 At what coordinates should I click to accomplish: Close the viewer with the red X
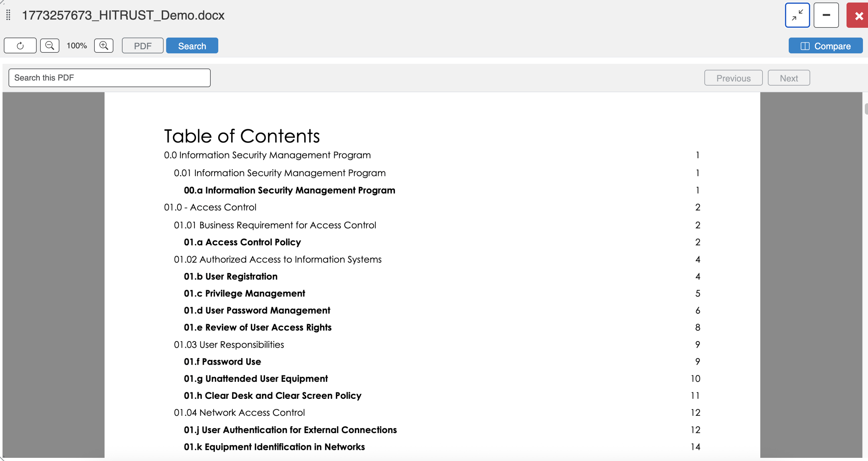(x=858, y=15)
